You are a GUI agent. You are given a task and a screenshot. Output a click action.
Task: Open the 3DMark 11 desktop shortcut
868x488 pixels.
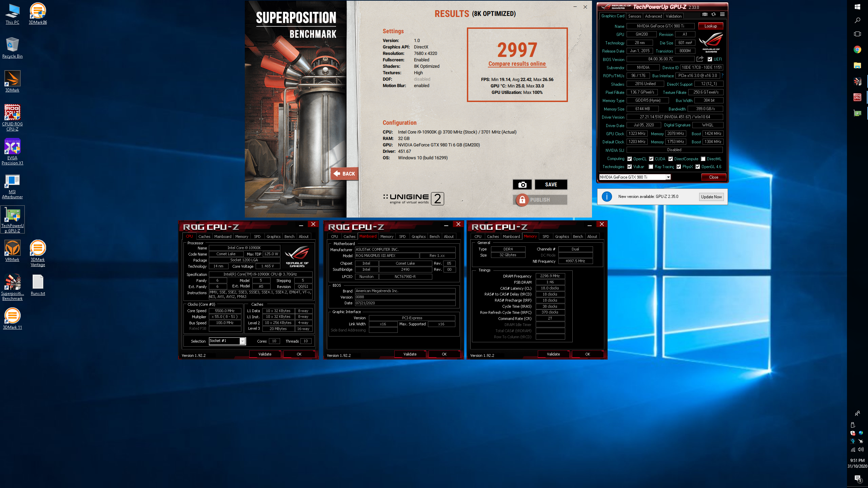coord(13,319)
